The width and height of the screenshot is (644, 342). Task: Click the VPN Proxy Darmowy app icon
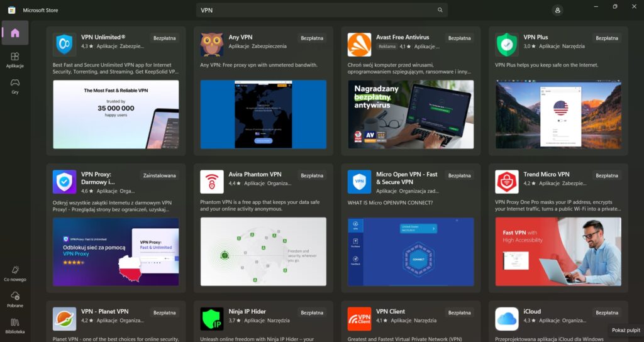pos(65,182)
